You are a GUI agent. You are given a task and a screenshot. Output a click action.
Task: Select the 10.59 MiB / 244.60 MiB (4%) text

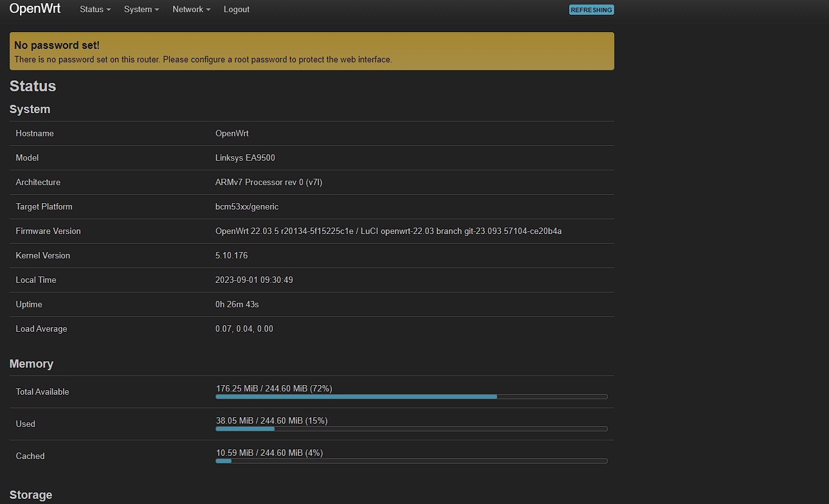click(269, 453)
